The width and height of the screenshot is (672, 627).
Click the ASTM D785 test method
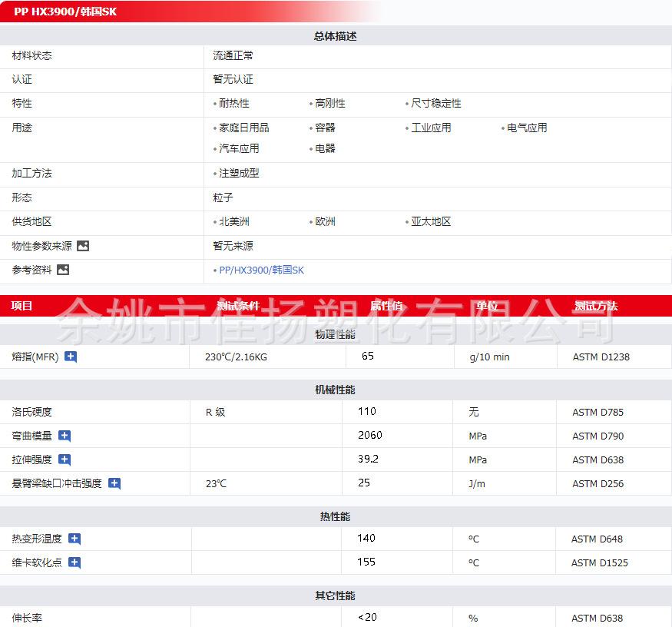[598, 412]
